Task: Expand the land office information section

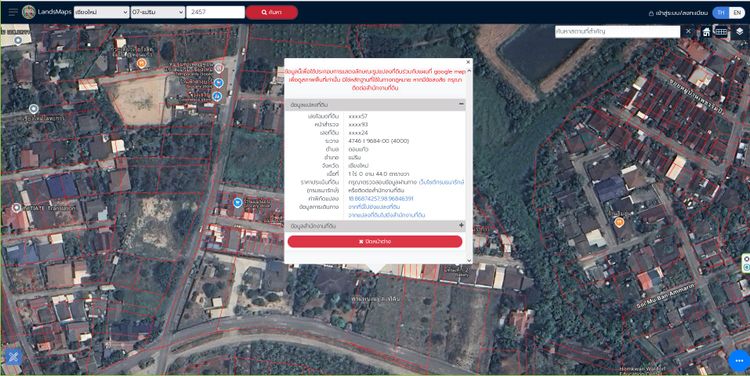Action: (461, 225)
